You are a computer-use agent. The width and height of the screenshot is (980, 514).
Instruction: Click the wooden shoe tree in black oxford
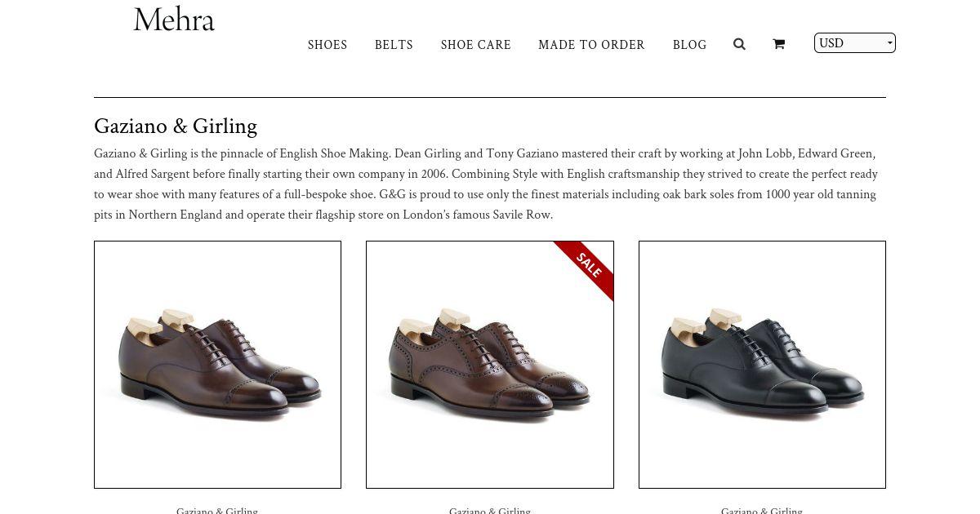point(725,318)
